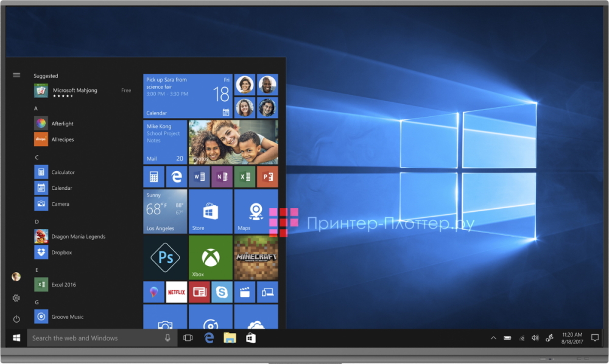This screenshot has width=609, height=364.
Task: Start Skype from its tile
Action: coord(222,292)
